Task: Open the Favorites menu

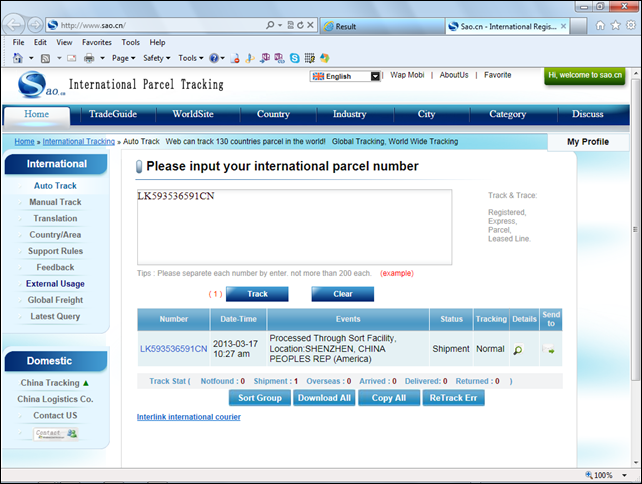Action: [x=97, y=42]
